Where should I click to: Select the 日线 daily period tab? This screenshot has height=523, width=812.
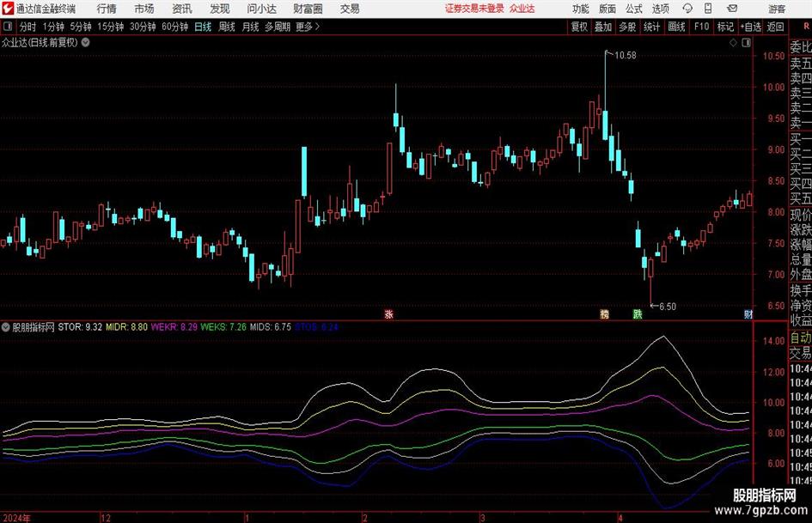click(203, 27)
